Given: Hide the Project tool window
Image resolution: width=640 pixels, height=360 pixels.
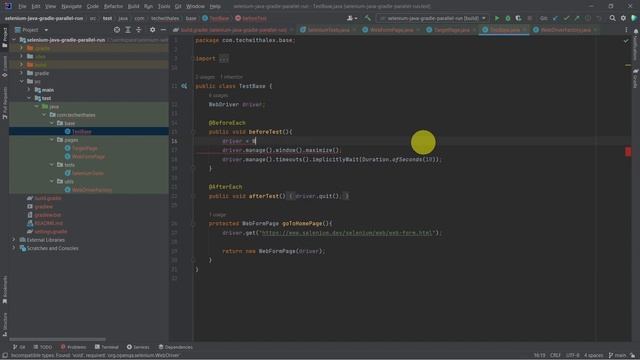Looking at the screenshot, I should [x=163, y=30].
